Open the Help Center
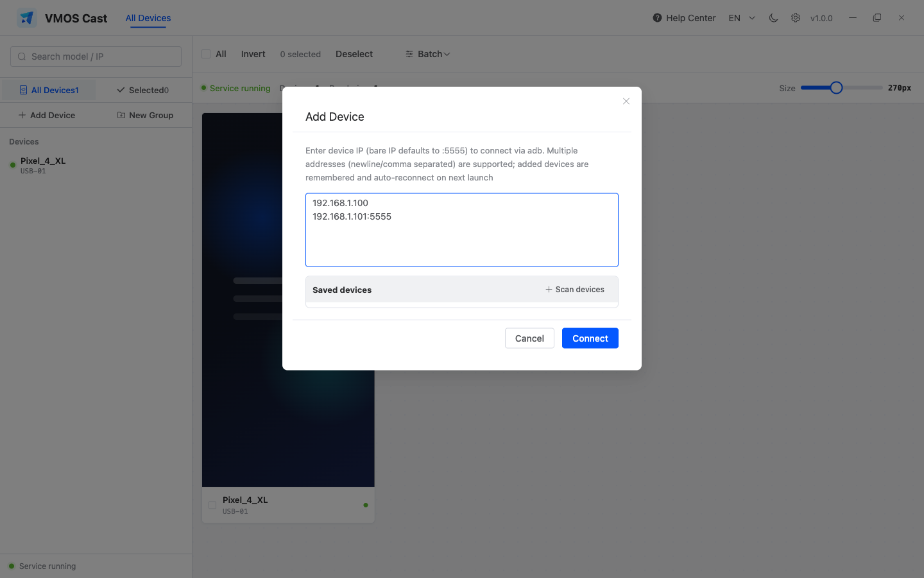 pyautogui.click(x=684, y=18)
